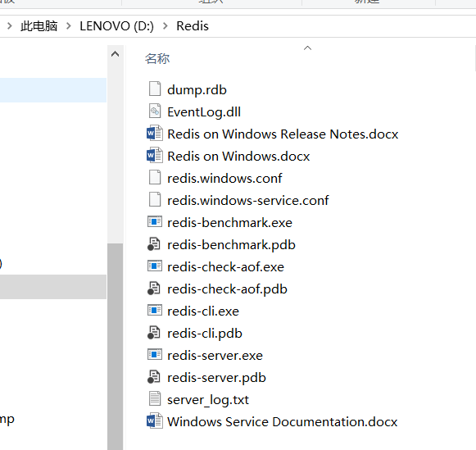Select the redis-benchmark.exe file name
The image size is (476, 450).
point(229,223)
